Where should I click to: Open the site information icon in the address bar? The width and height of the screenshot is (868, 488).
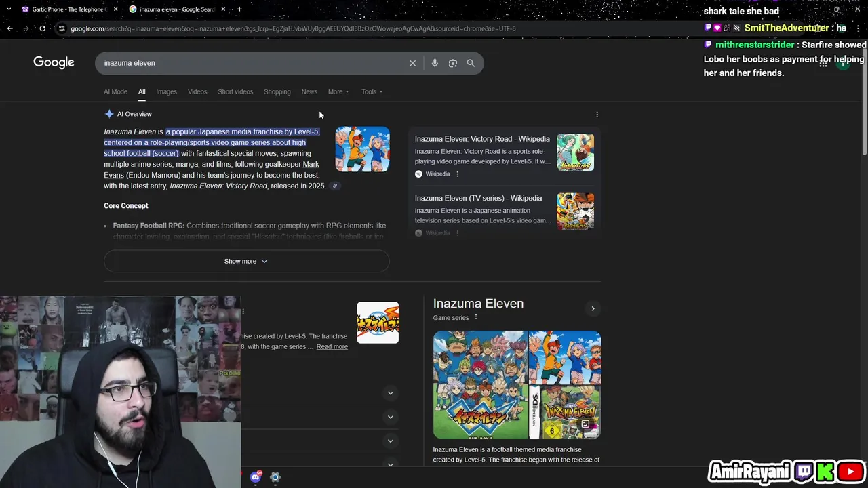click(x=62, y=28)
